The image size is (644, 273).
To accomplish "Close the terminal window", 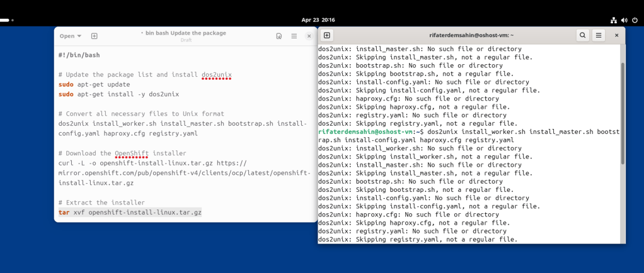I will (616, 36).
